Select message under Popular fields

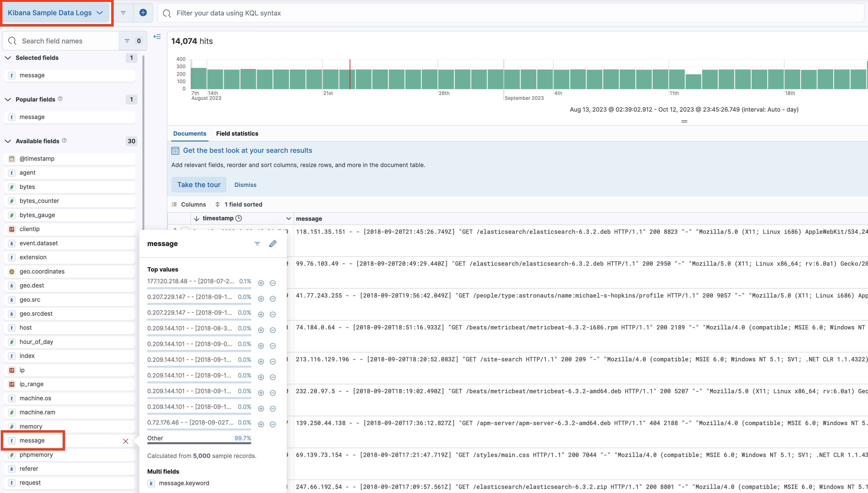(70, 117)
